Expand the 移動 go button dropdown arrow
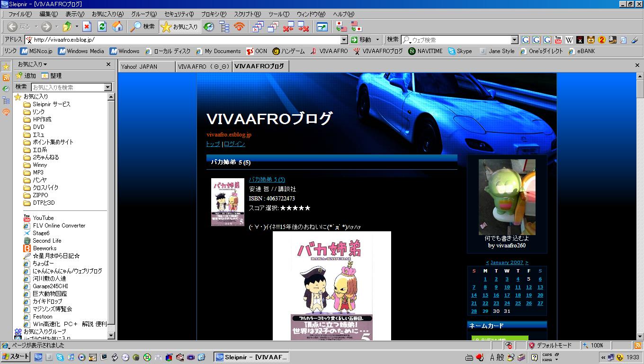The height and width of the screenshot is (364, 644). 377,40
